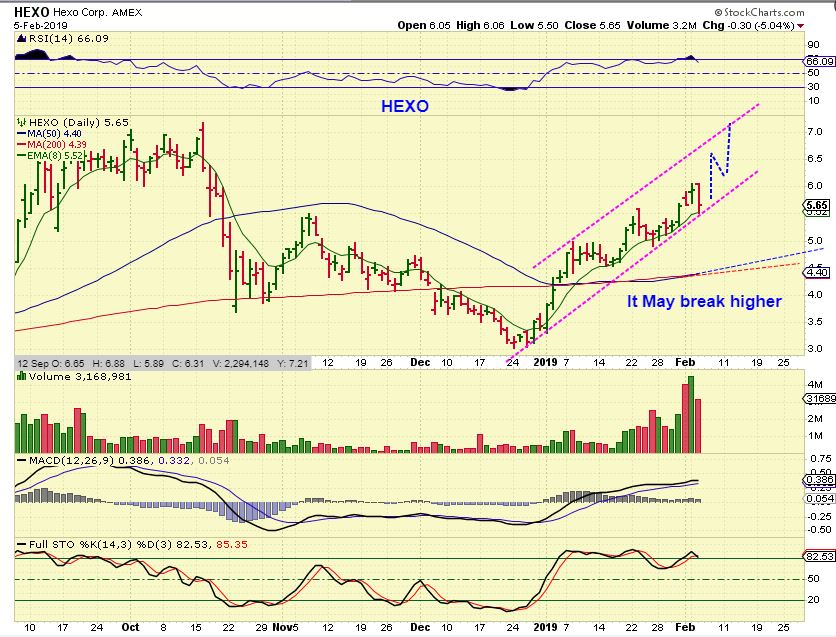Click the 'It May break higher' annotation
Screen dimensions: 836x637
click(x=704, y=302)
